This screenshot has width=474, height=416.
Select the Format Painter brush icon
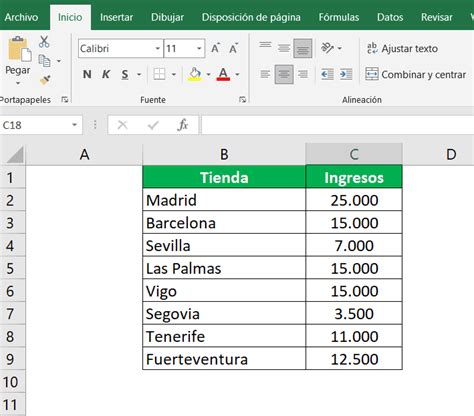pyautogui.click(x=45, y=80)
